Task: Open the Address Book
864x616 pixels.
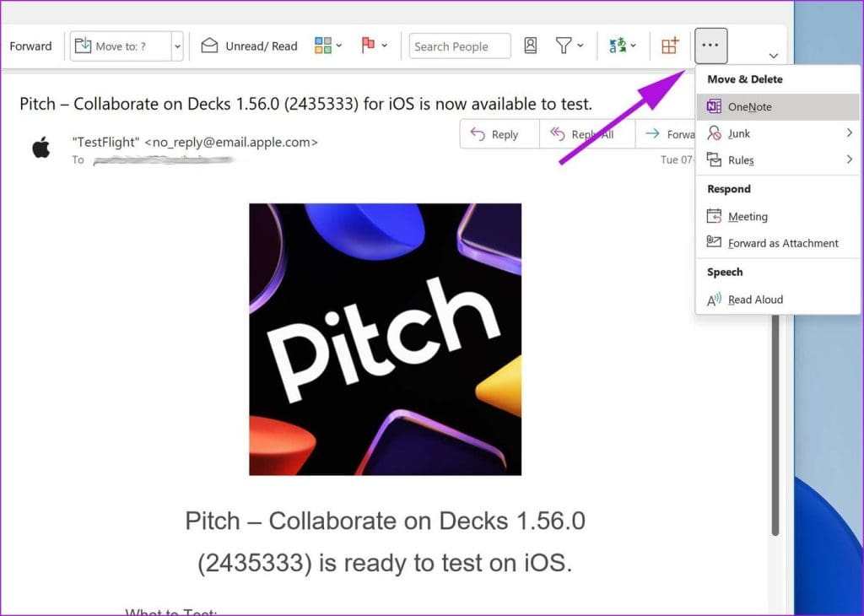Action: 531,46
